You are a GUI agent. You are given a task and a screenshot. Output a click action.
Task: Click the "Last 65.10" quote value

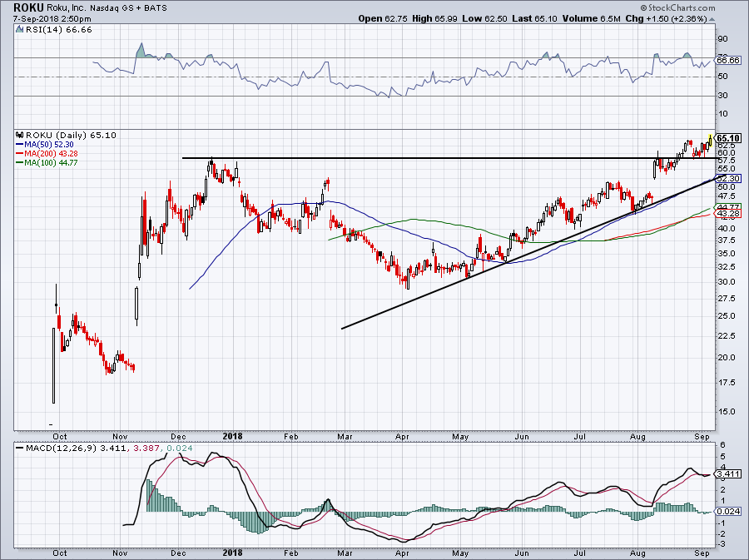534,18
